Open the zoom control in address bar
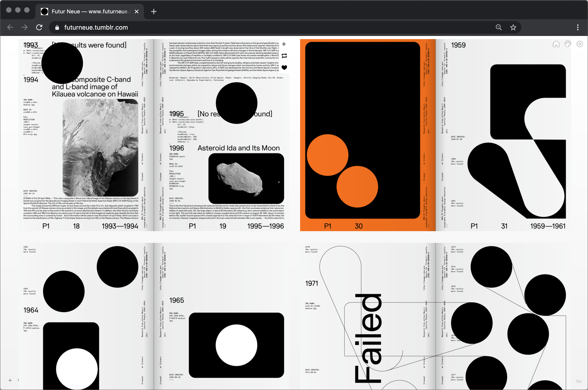The image size is (588, 390). [x=499, y=27]
